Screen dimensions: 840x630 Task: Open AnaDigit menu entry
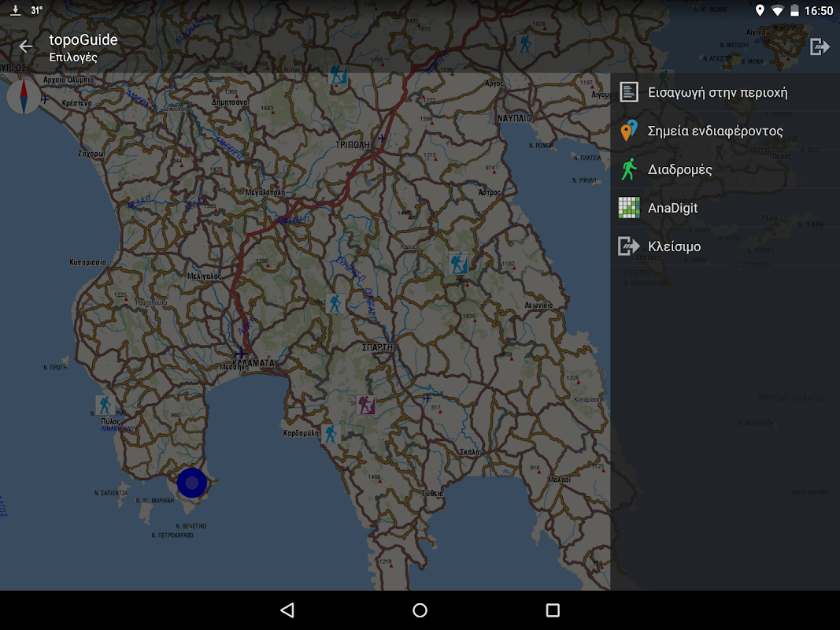pyautogui.click(x=725, y=208)
